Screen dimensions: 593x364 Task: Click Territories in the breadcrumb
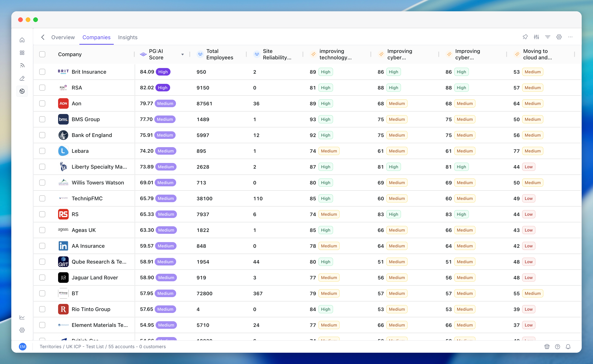[50, 346]
